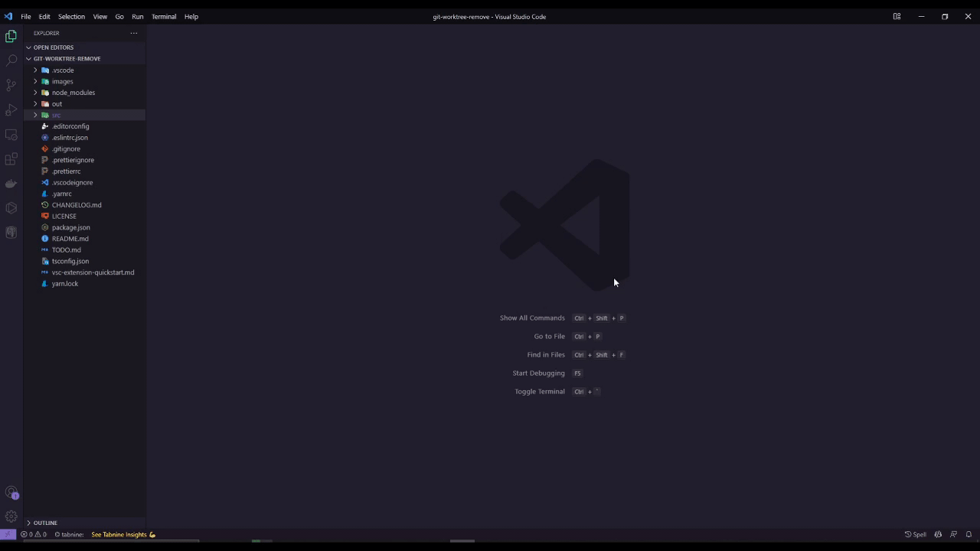Open README.md file
The width and height of the screenshot is (980, 551).
[84, 239]
